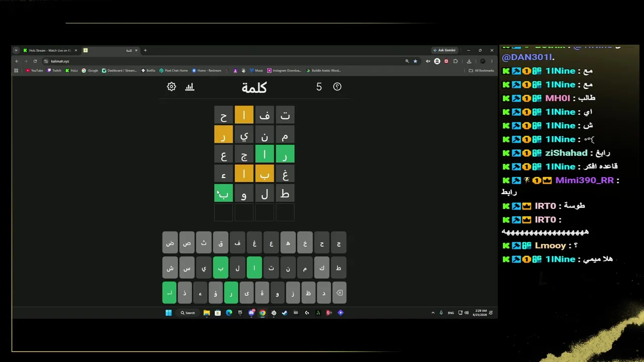Tap the ث key on keyboard
Screen dimensions: 644x362
[x=204, y=243]
